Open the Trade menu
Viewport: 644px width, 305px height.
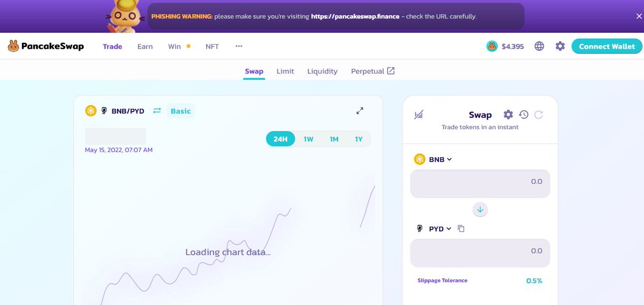(x=113, y=47)
